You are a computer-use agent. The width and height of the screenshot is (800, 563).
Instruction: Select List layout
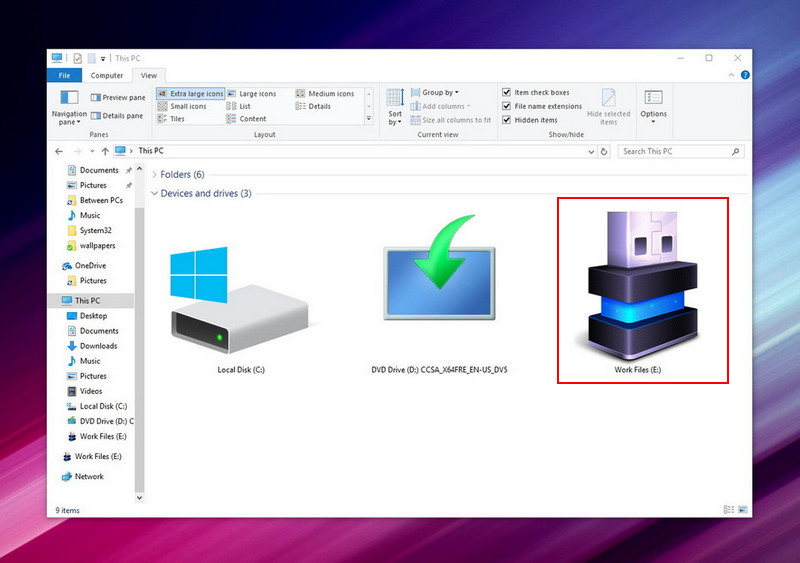[238, 106]
